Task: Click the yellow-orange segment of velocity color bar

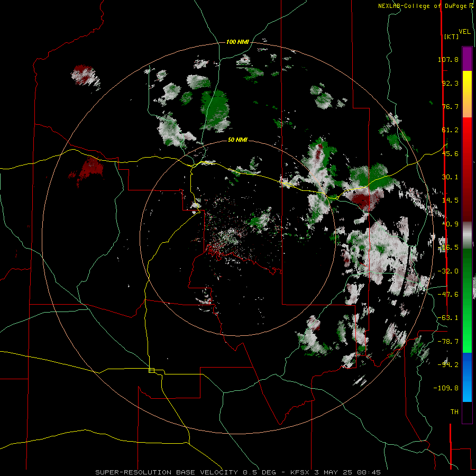Action: [x=467, y=94]
